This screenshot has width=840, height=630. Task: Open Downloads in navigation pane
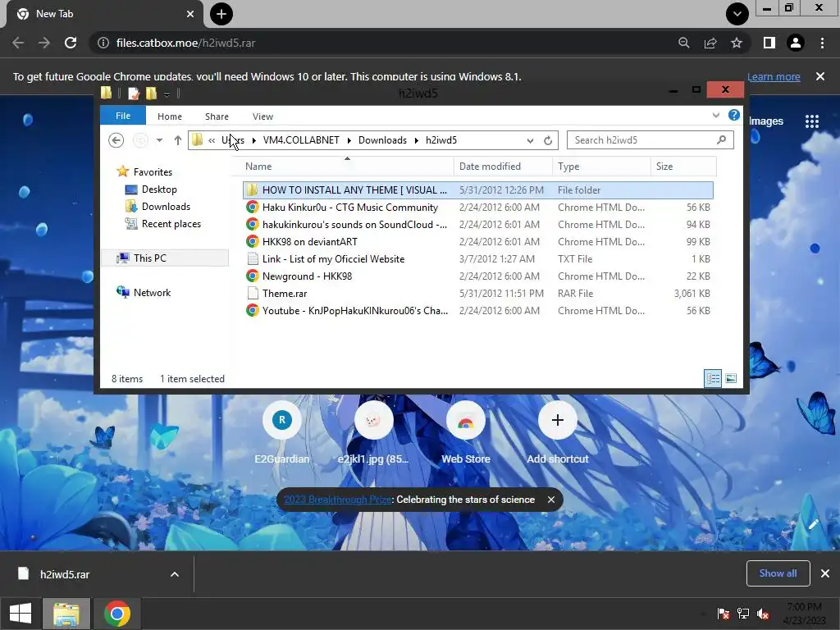(x=157, y=206)
